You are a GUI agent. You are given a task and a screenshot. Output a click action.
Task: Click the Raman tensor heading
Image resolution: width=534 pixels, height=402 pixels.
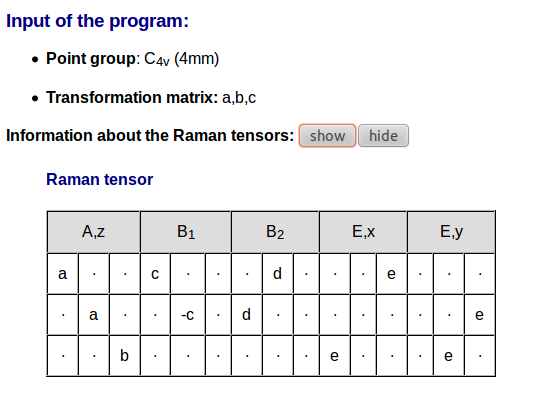click(99, 179)
